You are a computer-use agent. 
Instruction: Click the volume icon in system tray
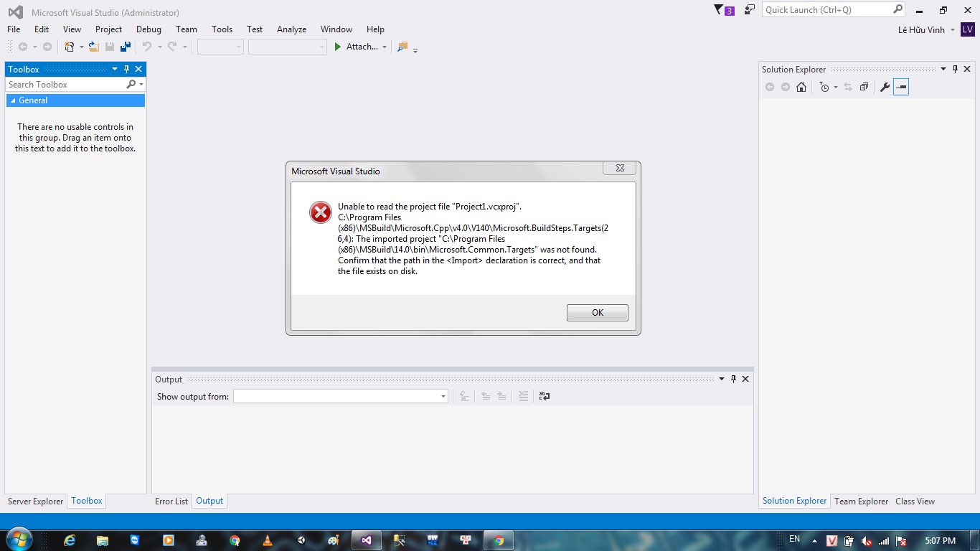867,541
